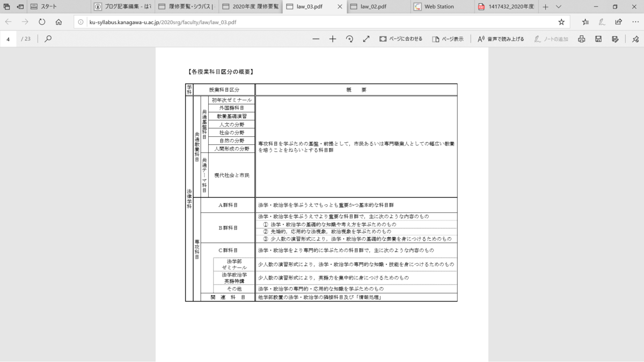Click the site information icon in address bar
Image resolution: width=644 pixels, height=362 pixels.
pyautogui.click(x=80, y=22)
